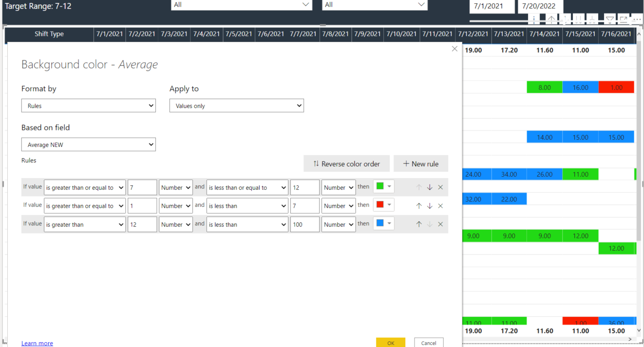Open the red color picker for second rule
Viewport: 644px width, 347px height.
point(383,205)
